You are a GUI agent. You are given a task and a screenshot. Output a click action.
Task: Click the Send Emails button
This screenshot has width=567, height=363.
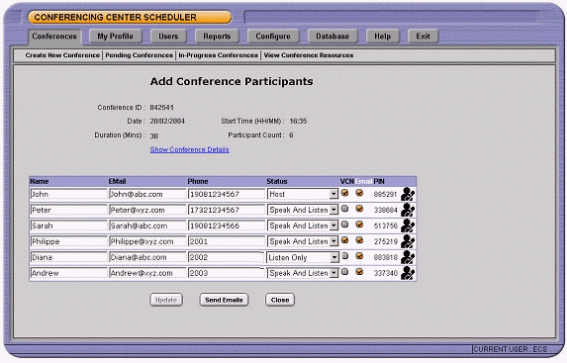pos(224,300)
